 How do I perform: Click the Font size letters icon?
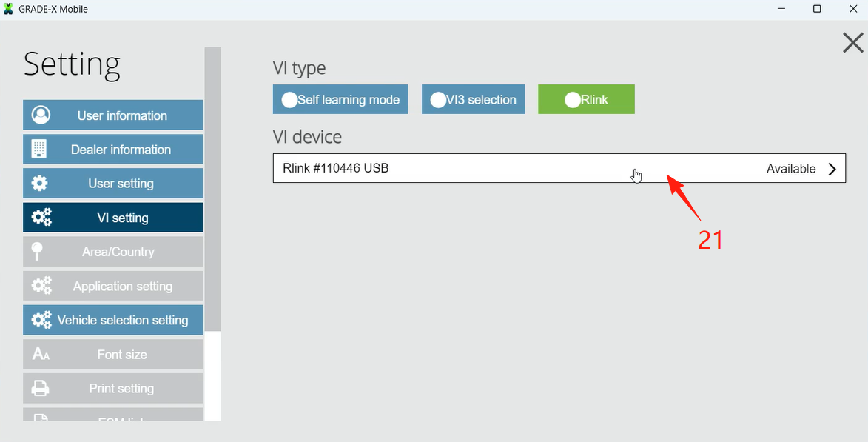(41, 355)
